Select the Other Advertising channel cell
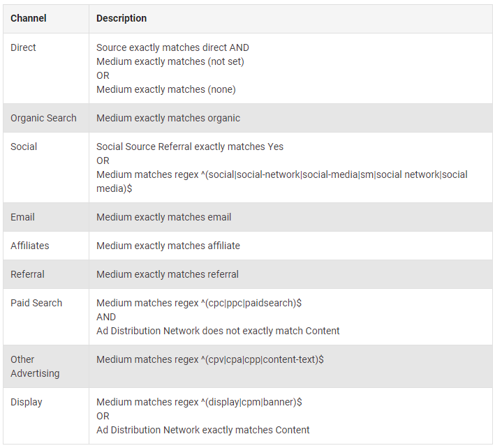Screen dimensions: 495x448 point(35,366)
